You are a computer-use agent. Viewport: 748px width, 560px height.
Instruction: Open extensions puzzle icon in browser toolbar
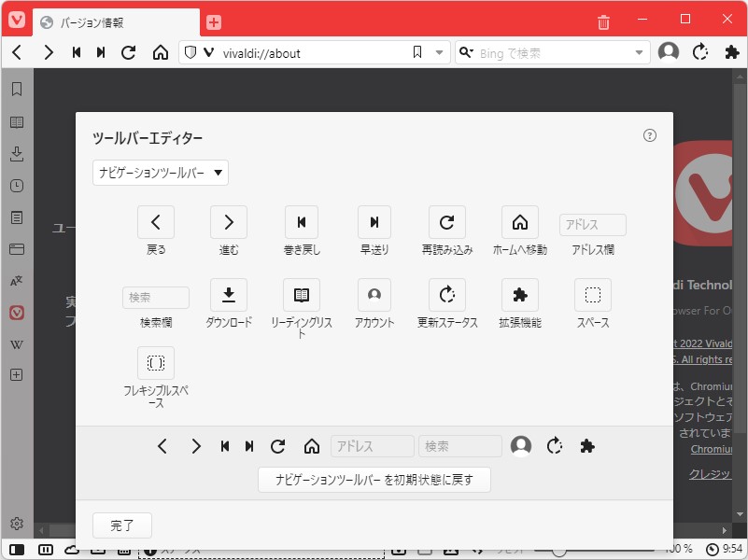pos(731,52)
